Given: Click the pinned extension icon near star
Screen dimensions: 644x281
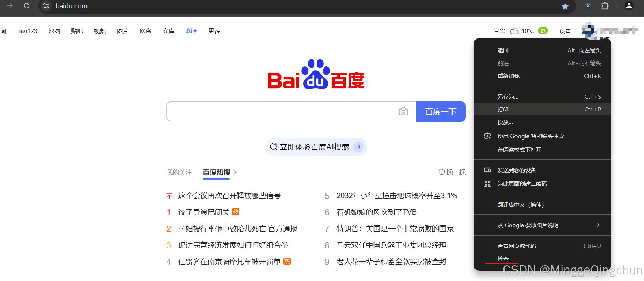Looking at the screenshot, I should pos(588,6).
